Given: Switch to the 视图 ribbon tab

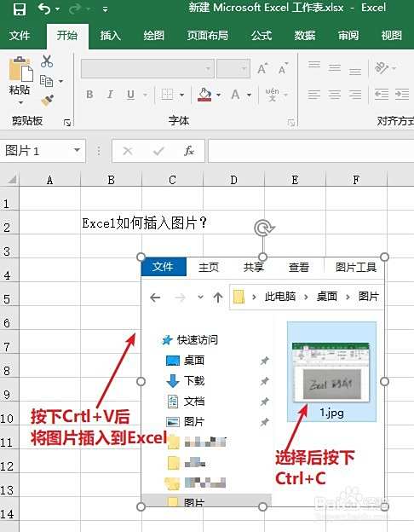Looking at the screenshot, I should 392,35.
